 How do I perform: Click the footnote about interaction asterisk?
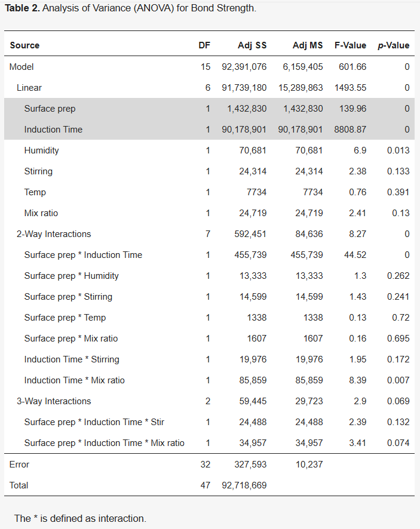coord(80,518)
